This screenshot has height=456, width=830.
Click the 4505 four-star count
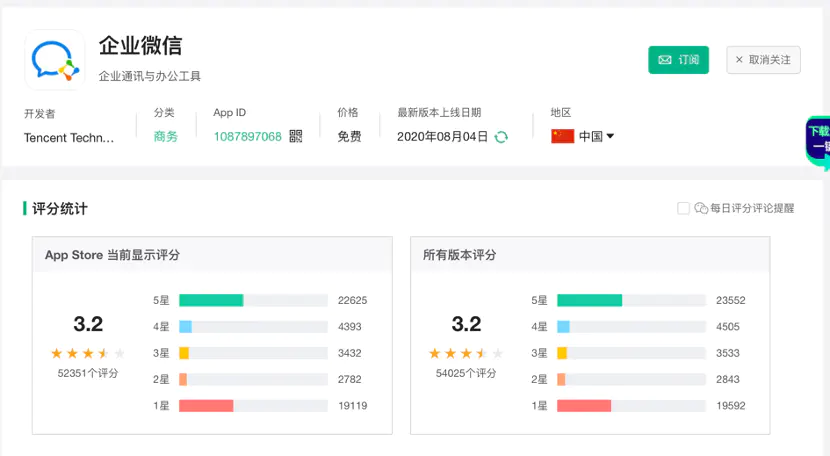click(x=728, y=327)
